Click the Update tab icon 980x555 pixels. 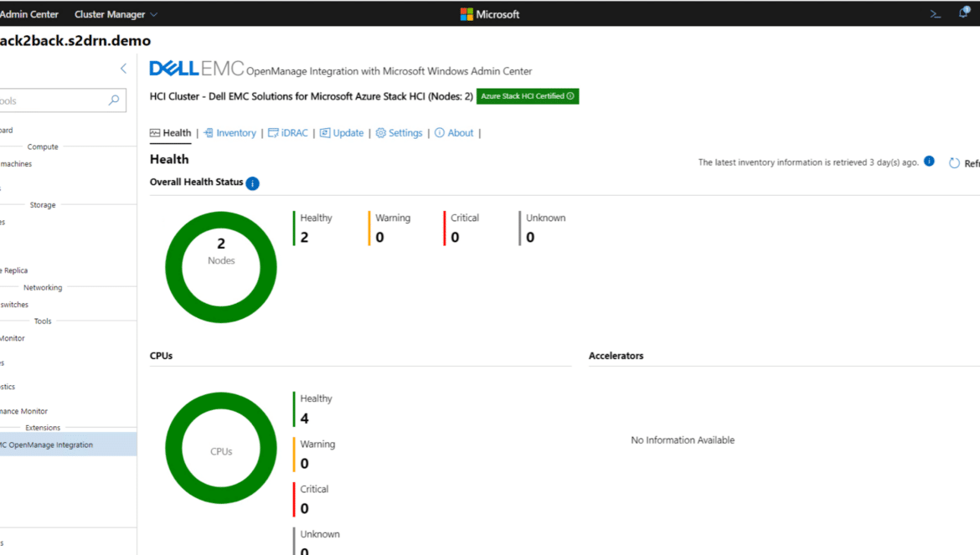(325, 133)
